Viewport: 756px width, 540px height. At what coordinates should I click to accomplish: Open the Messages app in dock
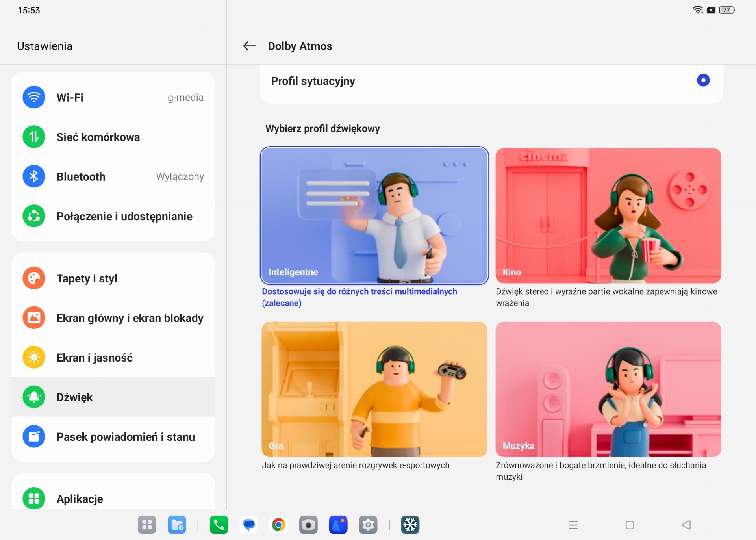[x=249, y=525]
